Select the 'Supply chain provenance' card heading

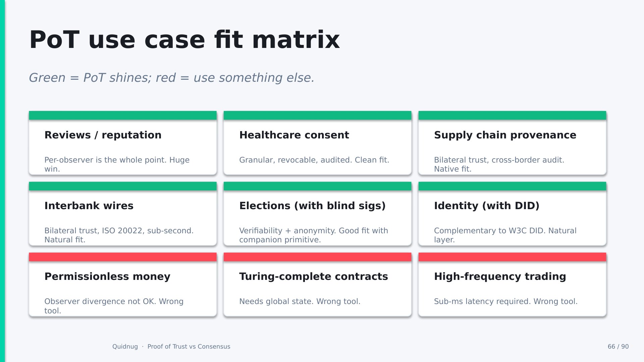(x=505, y=135)
